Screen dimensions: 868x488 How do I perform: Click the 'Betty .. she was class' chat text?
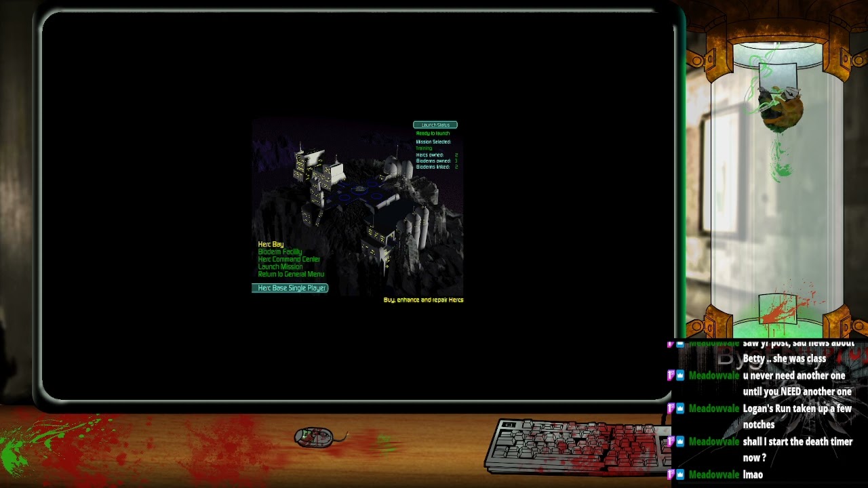coord(785,359)
